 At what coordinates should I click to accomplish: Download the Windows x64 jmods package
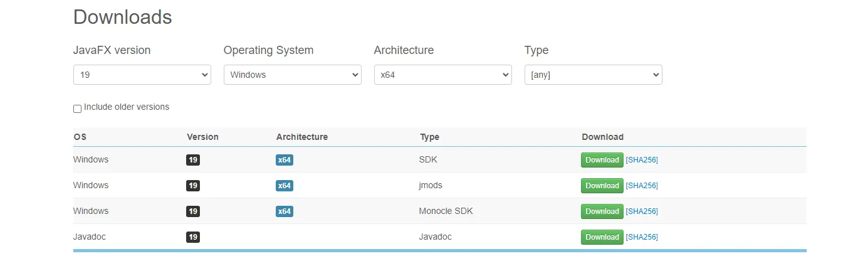click(x=602, y=186)
